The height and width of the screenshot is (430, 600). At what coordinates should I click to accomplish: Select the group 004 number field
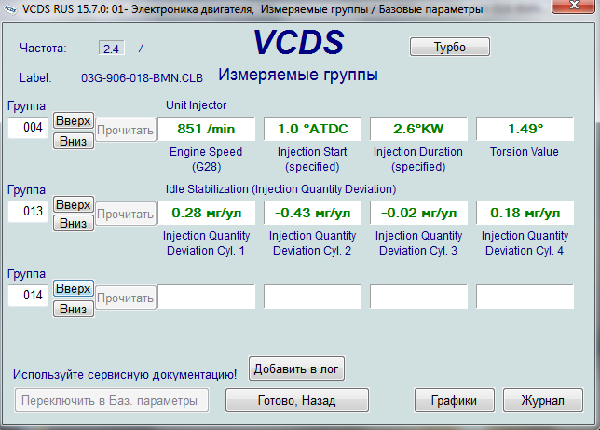point(28,129)
